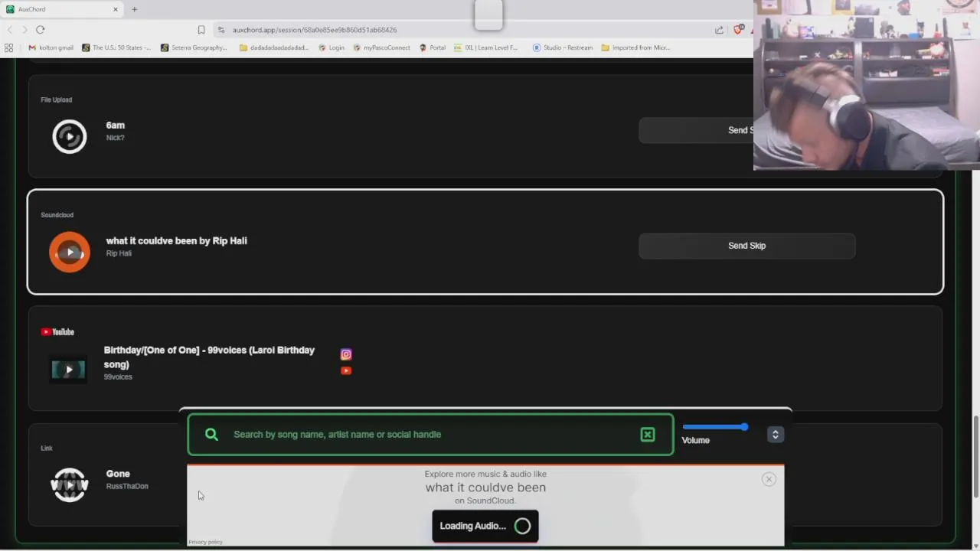
Task: Open the Login bookmark
Action: [331, 47]
